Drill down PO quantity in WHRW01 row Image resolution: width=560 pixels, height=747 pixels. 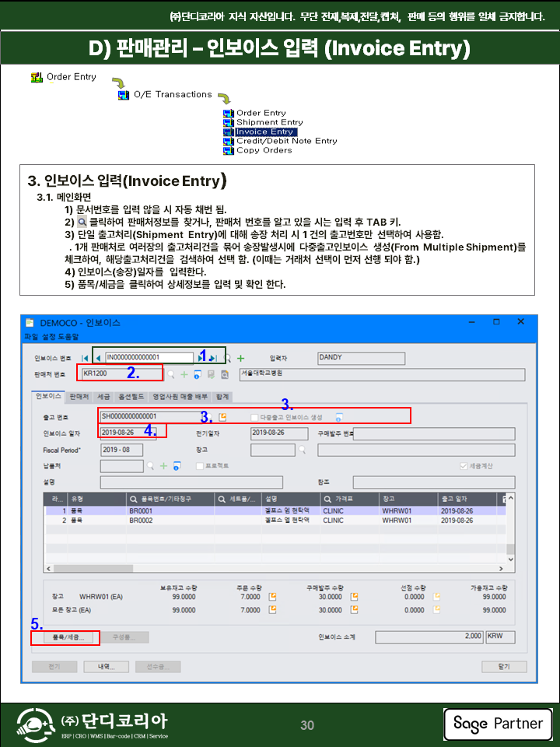355,597
